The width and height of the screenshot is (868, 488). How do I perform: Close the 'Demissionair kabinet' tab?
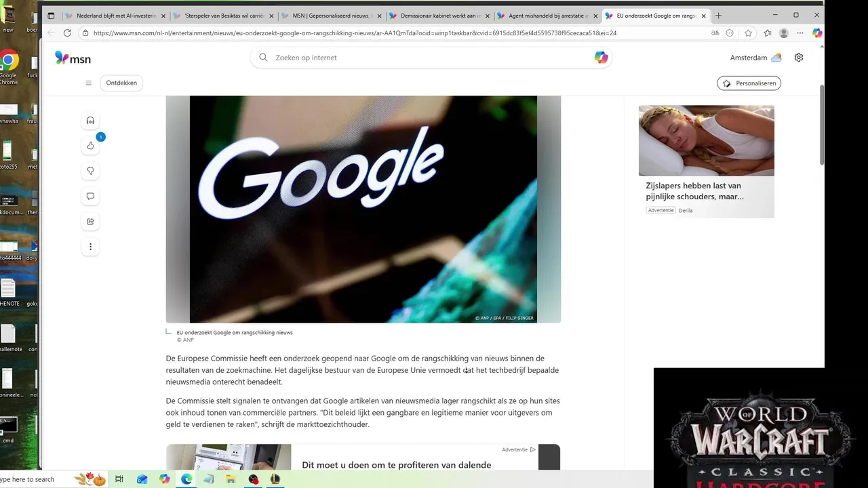point(488,16)
